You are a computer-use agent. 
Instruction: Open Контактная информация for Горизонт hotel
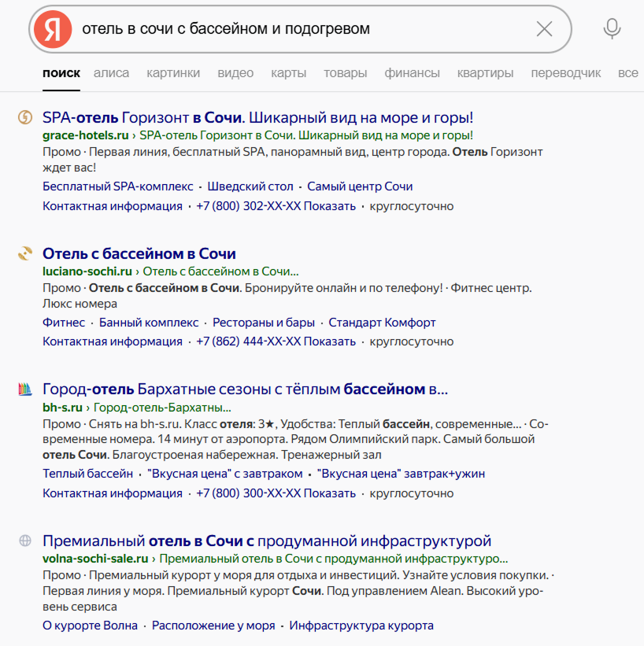click(x=113, y=206)
